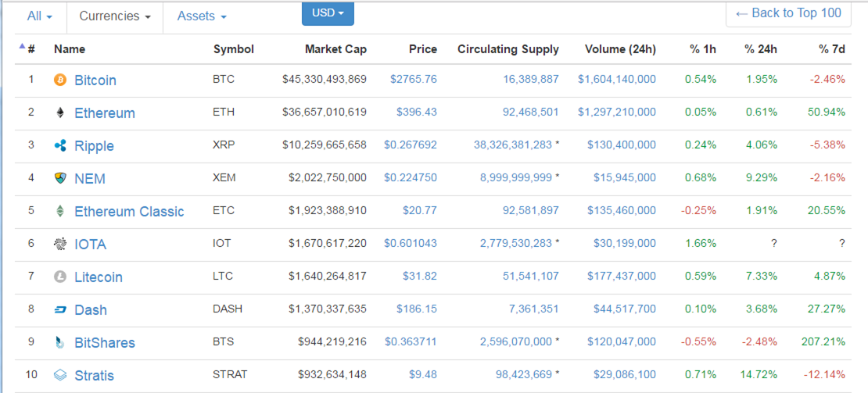This screenshot has width=868, height=393.
Task: Click the IOTA logo icon
Action: coord(59,245)
